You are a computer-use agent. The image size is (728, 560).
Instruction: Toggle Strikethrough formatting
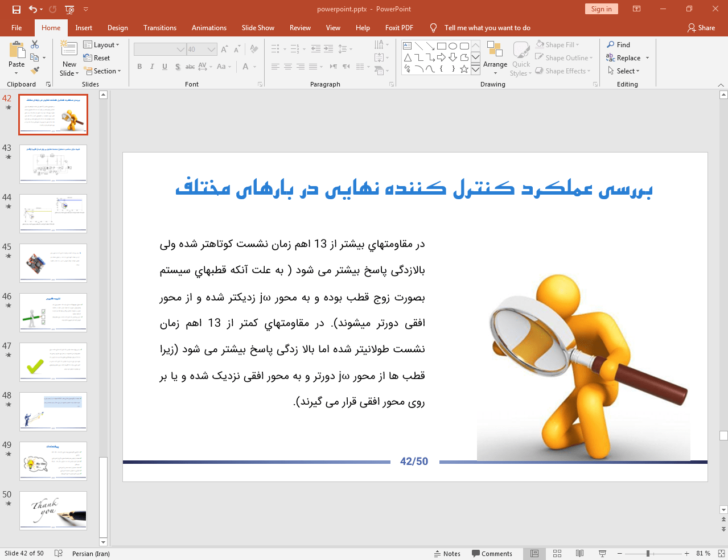pos(190,67)
